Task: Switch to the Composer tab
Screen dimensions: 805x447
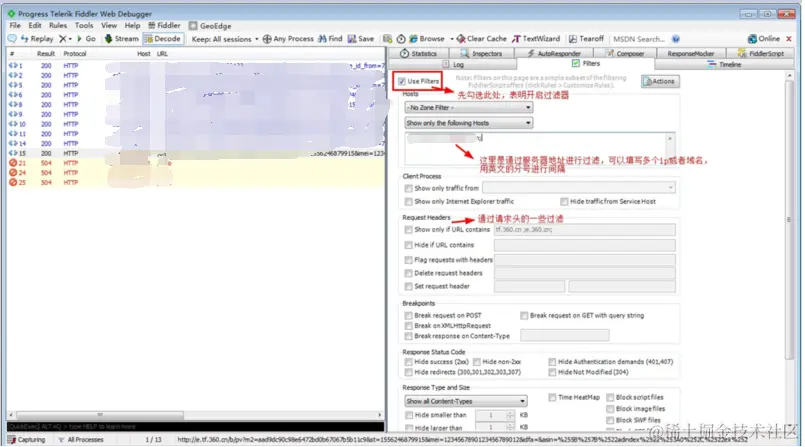Action: click(x=625, y=53)
